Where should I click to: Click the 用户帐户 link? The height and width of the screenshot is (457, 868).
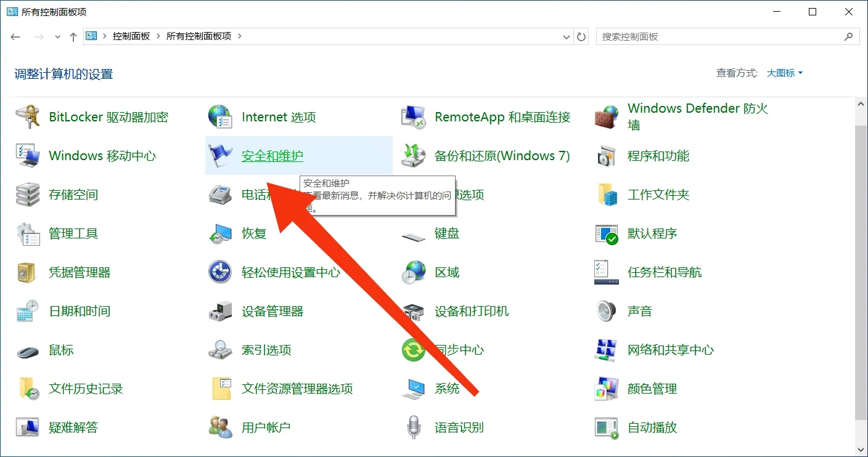[266, 427]
